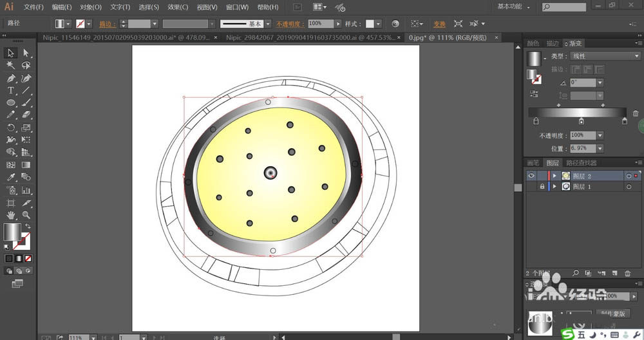Screen dimensions: 644x340
Task: Select the Type tool
Action: pyautogui.click(x=11, y=90)
